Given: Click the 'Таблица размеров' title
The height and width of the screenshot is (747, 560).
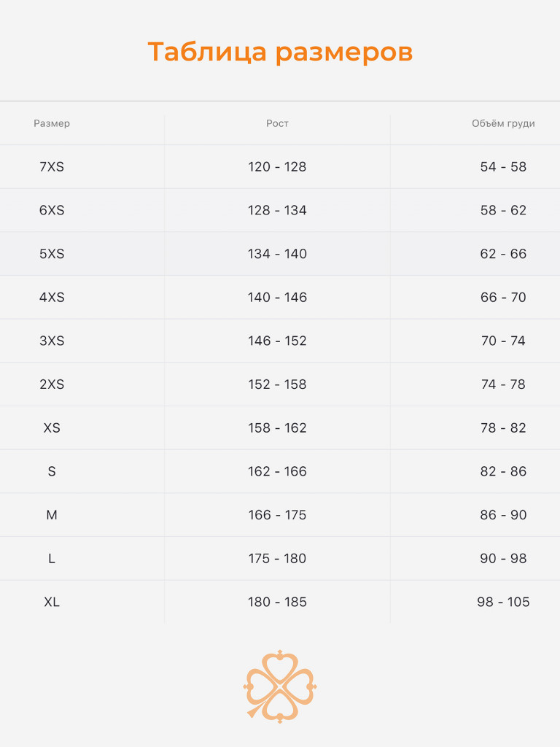Looking at the screenshot, I should tap(280, 53).
